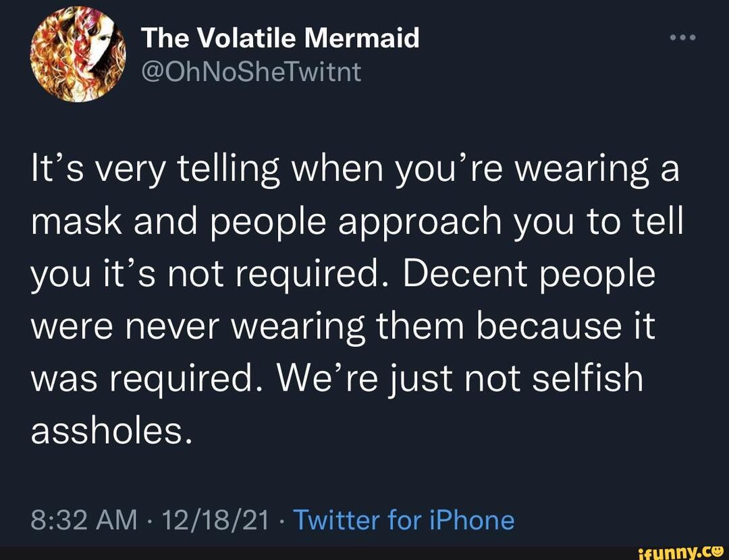Open the Twitter for iPhone source link
This screenshot has width=729, height=560.
tap(405, 520)
